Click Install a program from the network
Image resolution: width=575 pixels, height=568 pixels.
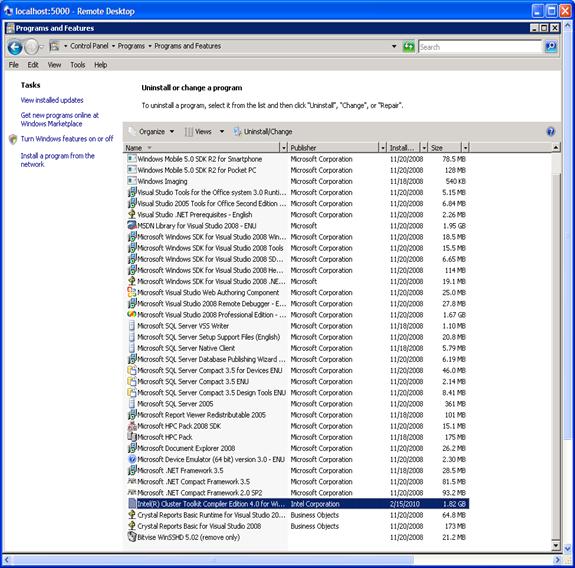point(57,160)
